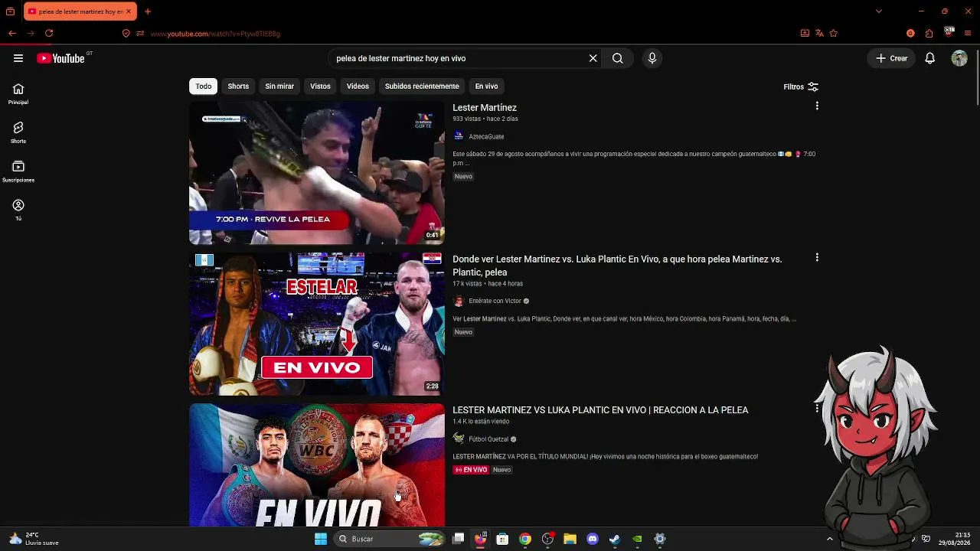This screenshot has height=551, width=980.
Task: Start voice search with the microphone
Action: point(652,58)
